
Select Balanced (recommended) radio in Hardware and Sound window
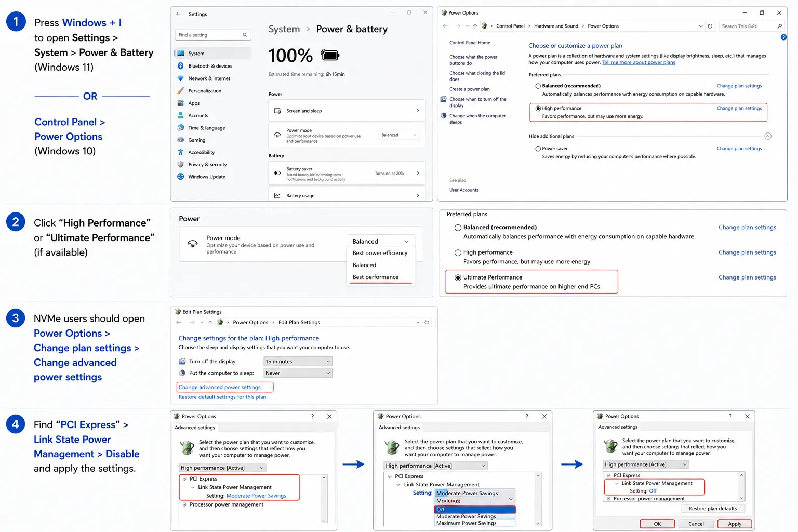point(538,86)
